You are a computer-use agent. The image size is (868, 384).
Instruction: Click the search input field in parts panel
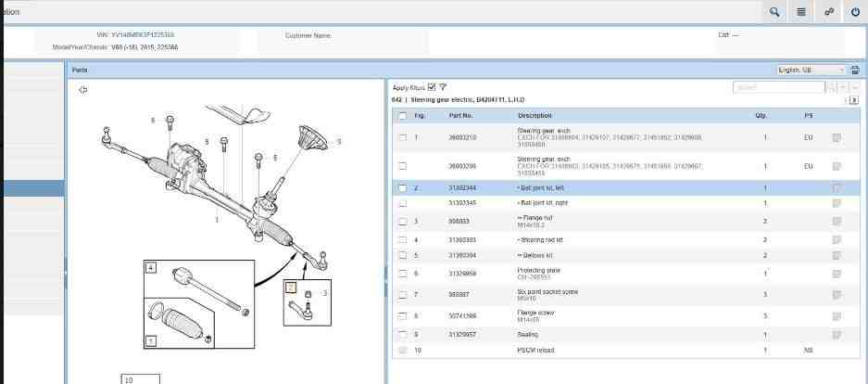(x=777, y=87)
